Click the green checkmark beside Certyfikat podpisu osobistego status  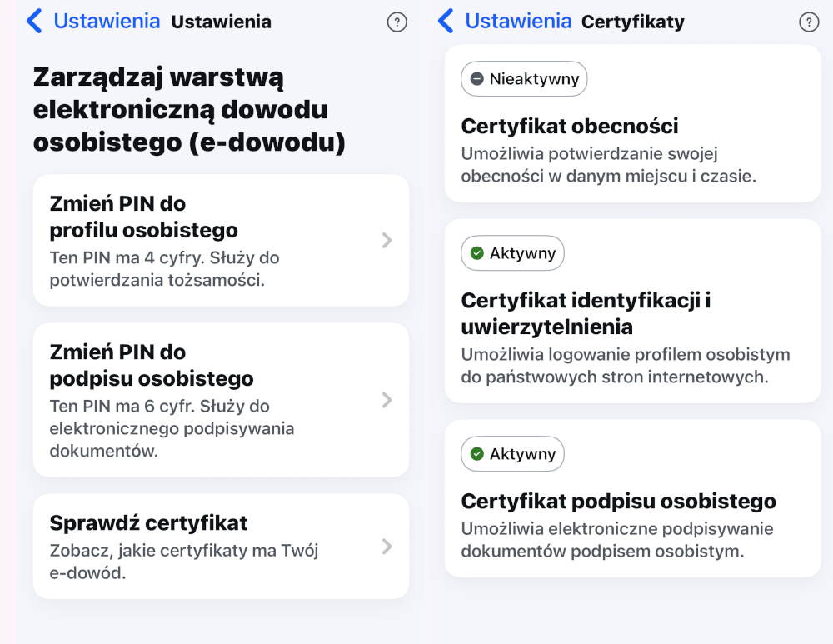477,454
